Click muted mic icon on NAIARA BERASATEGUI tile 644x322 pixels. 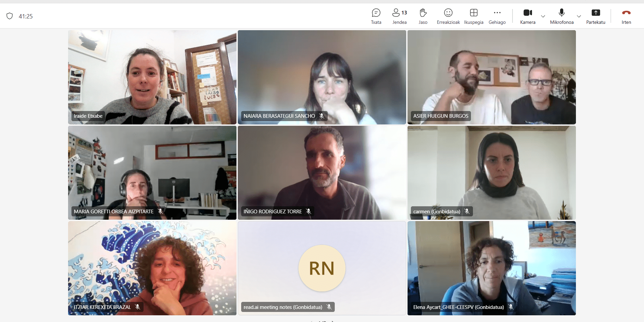(322, 116)
